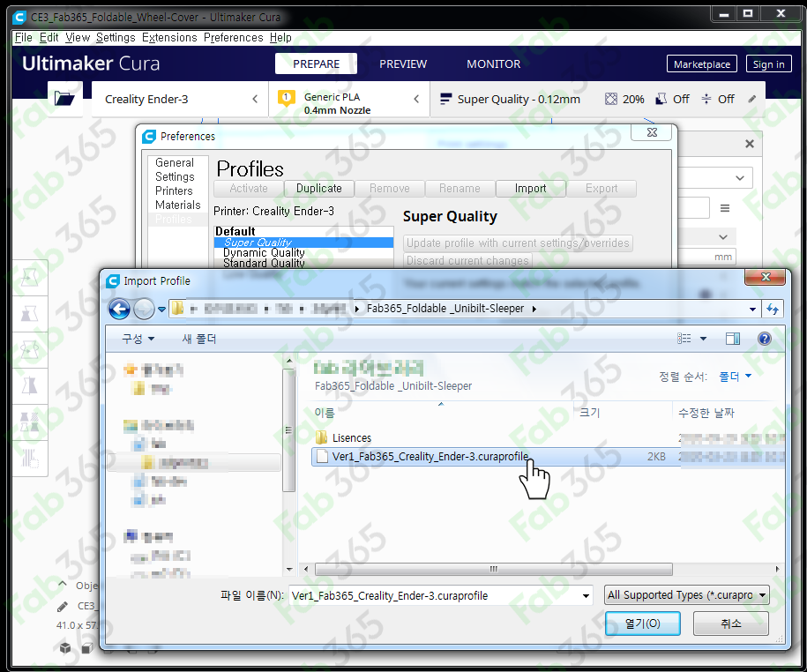This screenshot has height=672, width=807.
Task: Open General in Preferences sidebar
Action: [175, 162]
